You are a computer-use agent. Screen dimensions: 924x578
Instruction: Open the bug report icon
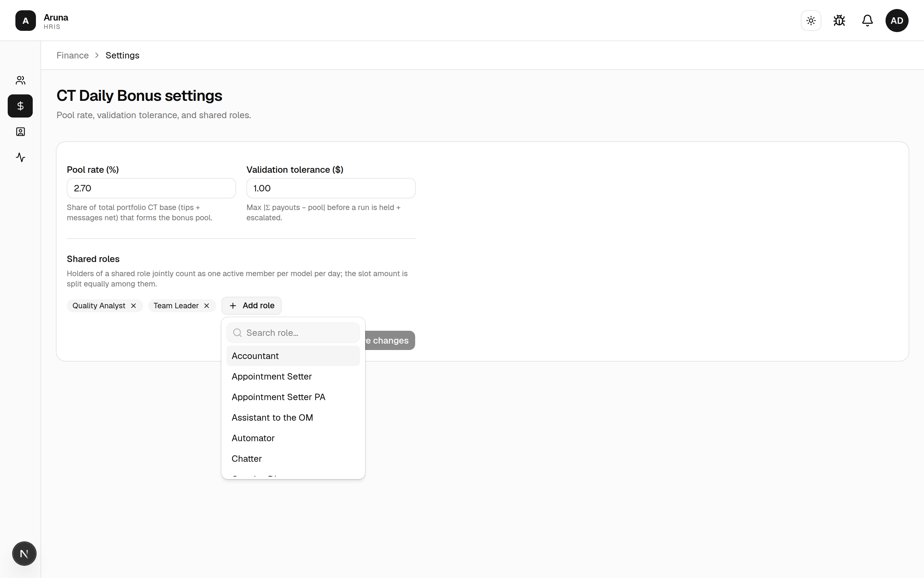(839, 21)
